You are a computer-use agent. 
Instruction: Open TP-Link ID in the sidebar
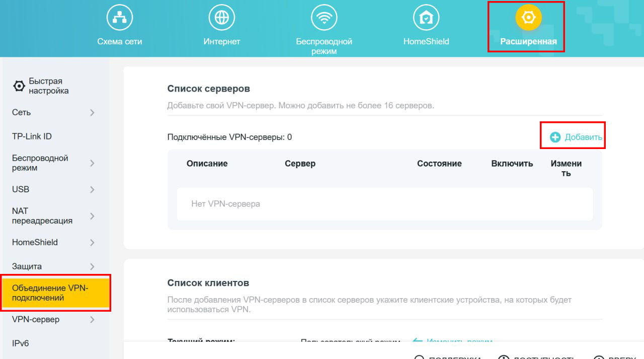tap(32, 136)
